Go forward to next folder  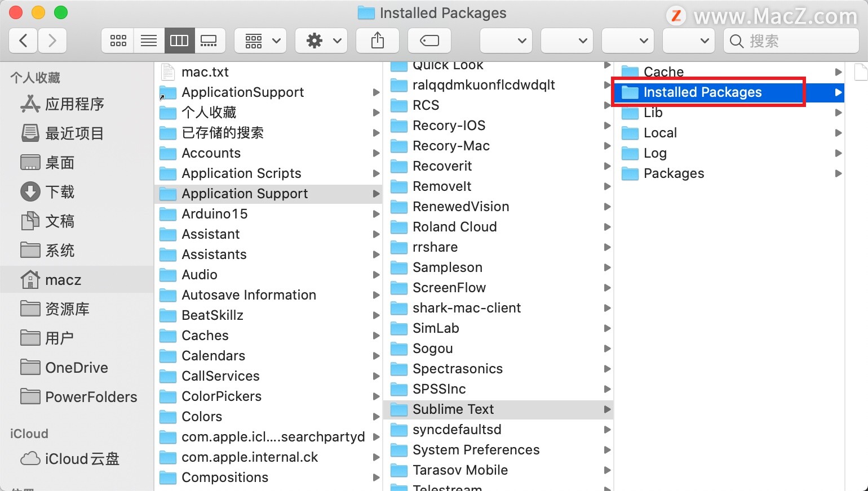(x=52, y=41)
